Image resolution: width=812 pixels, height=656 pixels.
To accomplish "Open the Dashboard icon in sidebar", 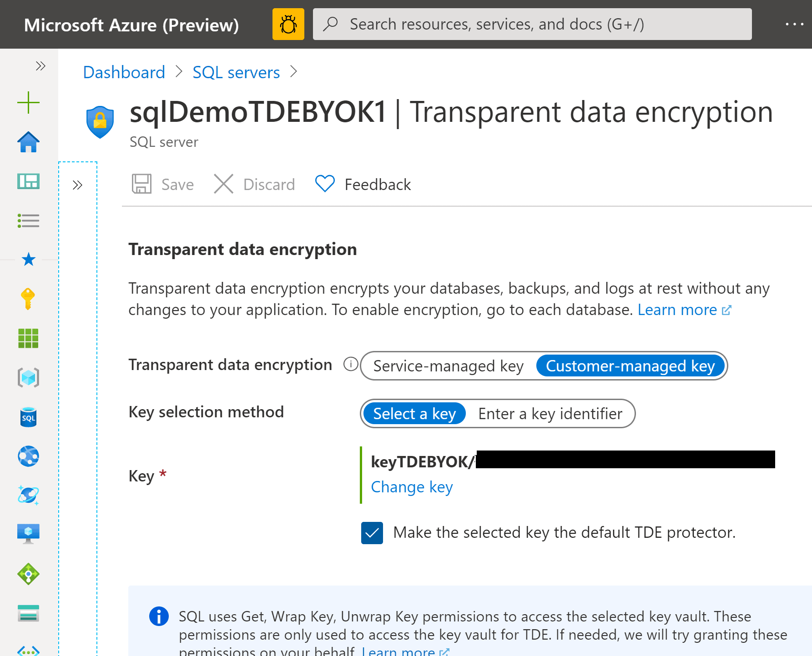I will pos(28,181).
